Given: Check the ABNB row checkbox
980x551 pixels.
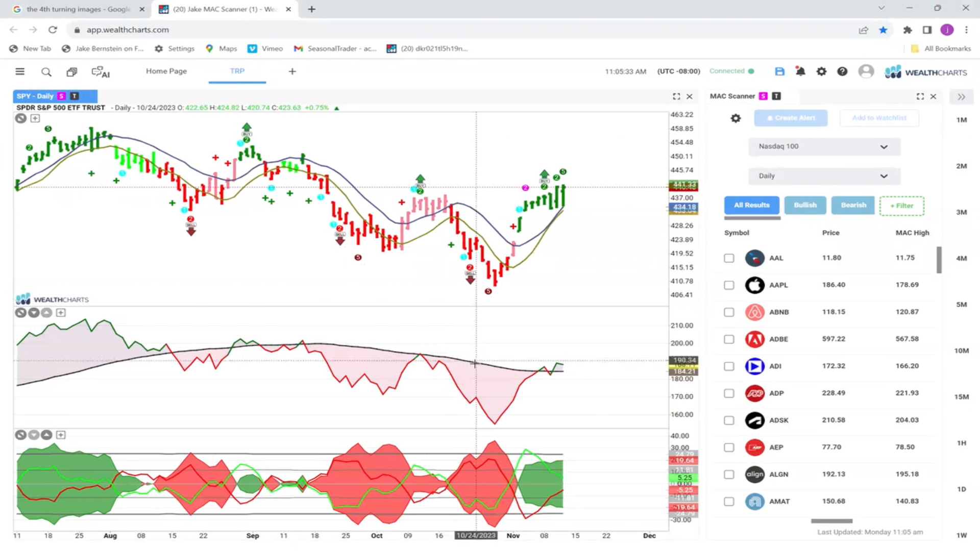Looking at the screenshot, I should pos(729,312).
